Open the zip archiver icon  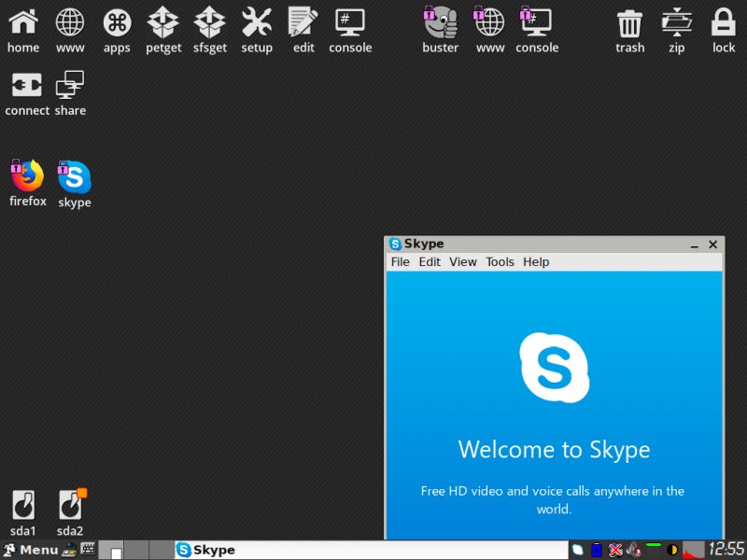tap(676, 23)
